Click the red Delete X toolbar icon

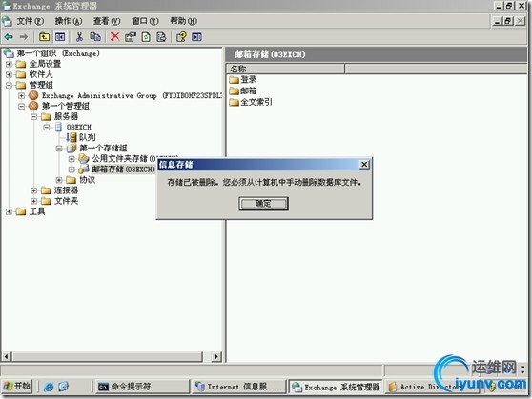tap(115, 36)
